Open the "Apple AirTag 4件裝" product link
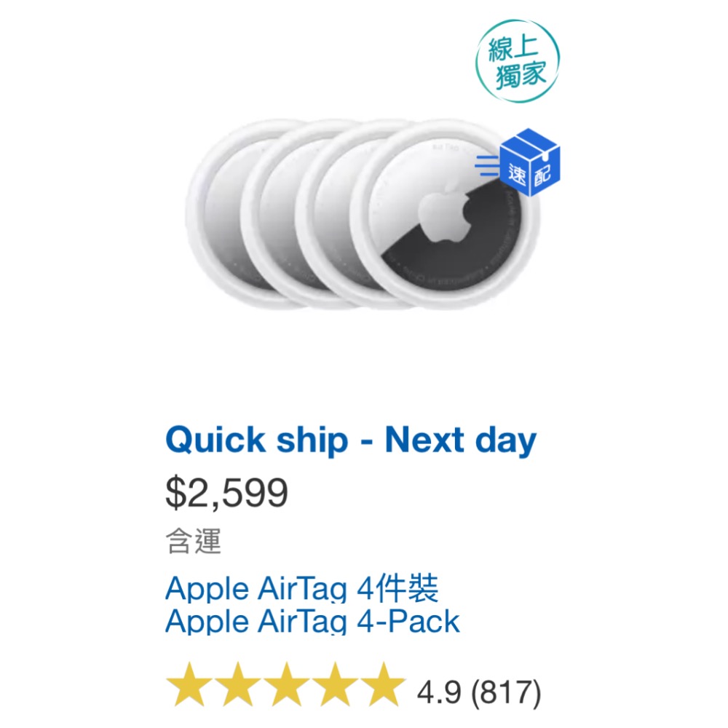This screenshot has height=728, width=728. pyautogui.click(x=302, y=588)
